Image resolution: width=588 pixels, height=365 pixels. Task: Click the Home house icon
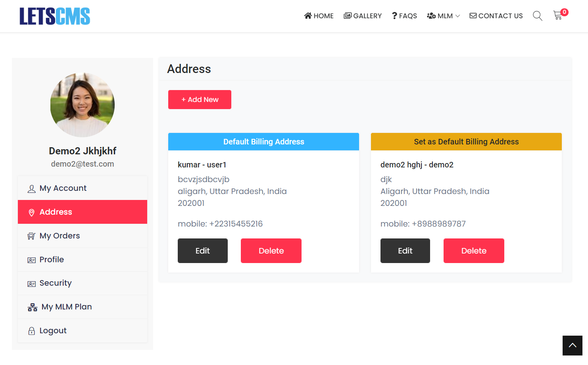pos(308,16)
